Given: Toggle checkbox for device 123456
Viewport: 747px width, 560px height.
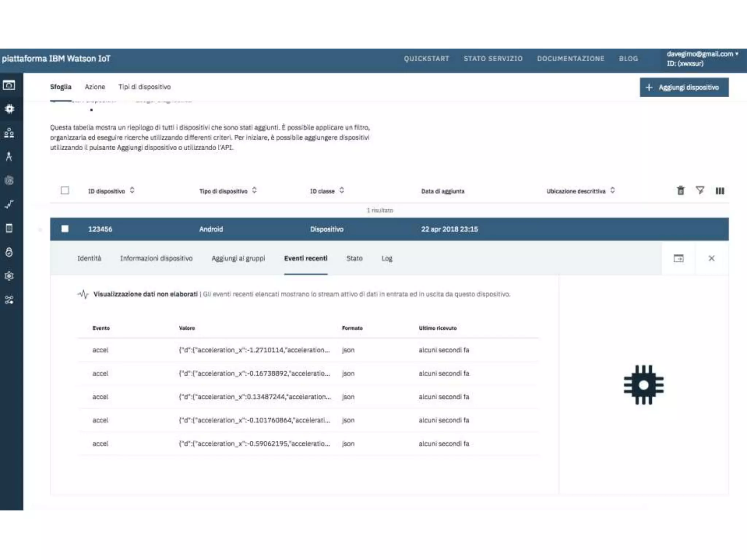Looking at the screenshot, I should 65,229.
